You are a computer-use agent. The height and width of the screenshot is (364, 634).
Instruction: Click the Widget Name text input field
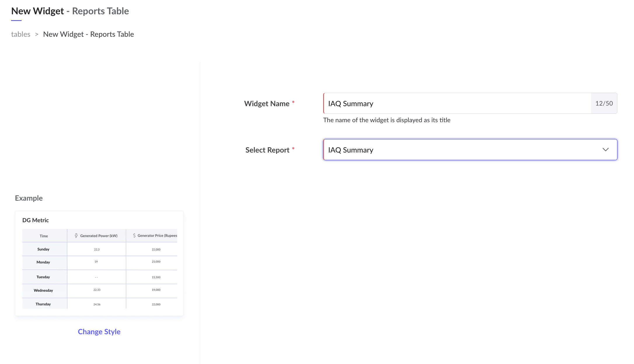click(x=457, y=104)
